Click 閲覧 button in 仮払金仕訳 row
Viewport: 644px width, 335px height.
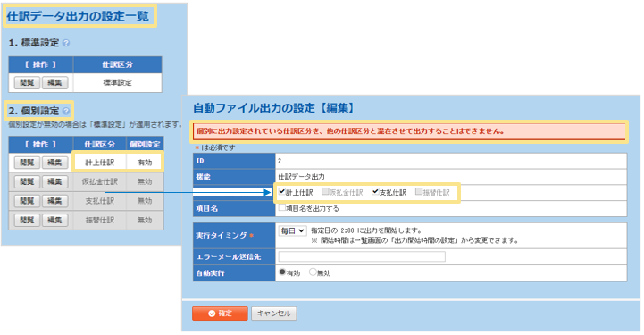click(x=27, y=181)
